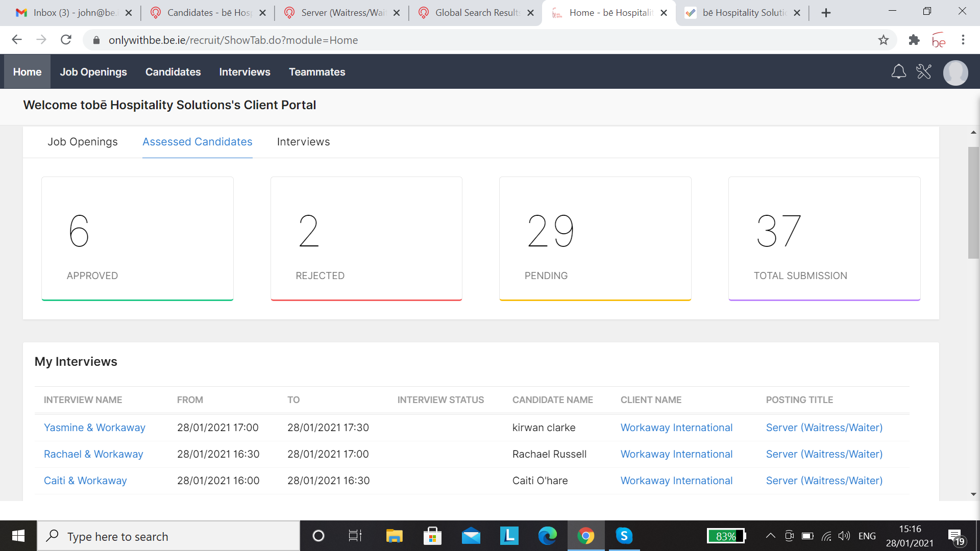Screen dimensions: 980x551
Task: Open the Teammates navigation item
Action: click(317, 72)
